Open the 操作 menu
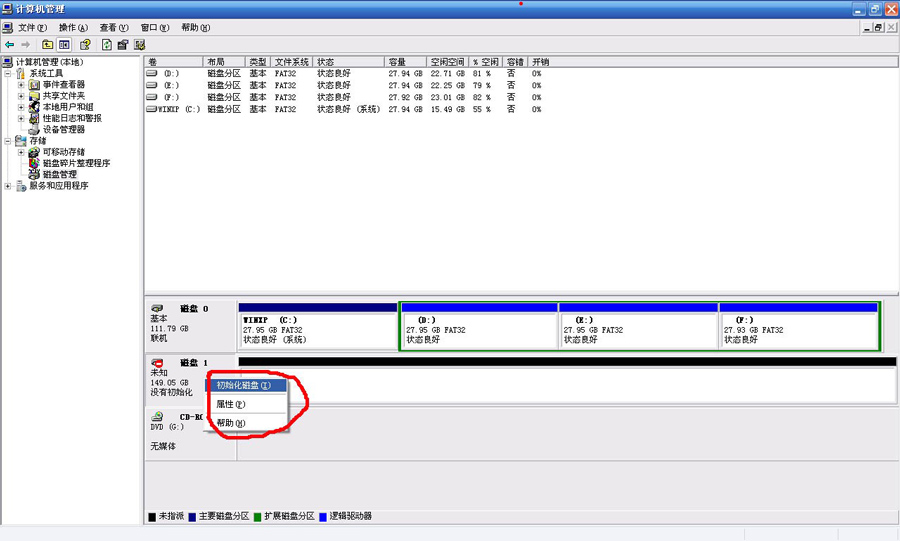900x541 pixels. click(73, 28)
